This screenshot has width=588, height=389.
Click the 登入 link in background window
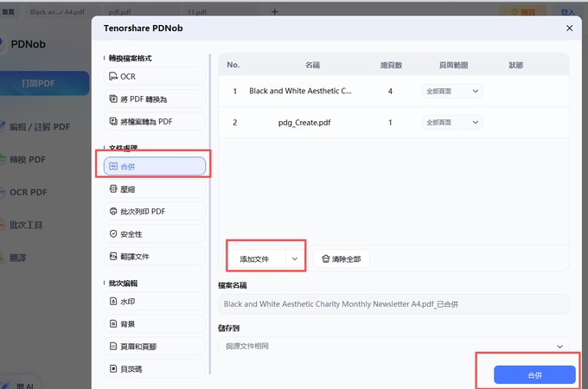coord(568,12)
